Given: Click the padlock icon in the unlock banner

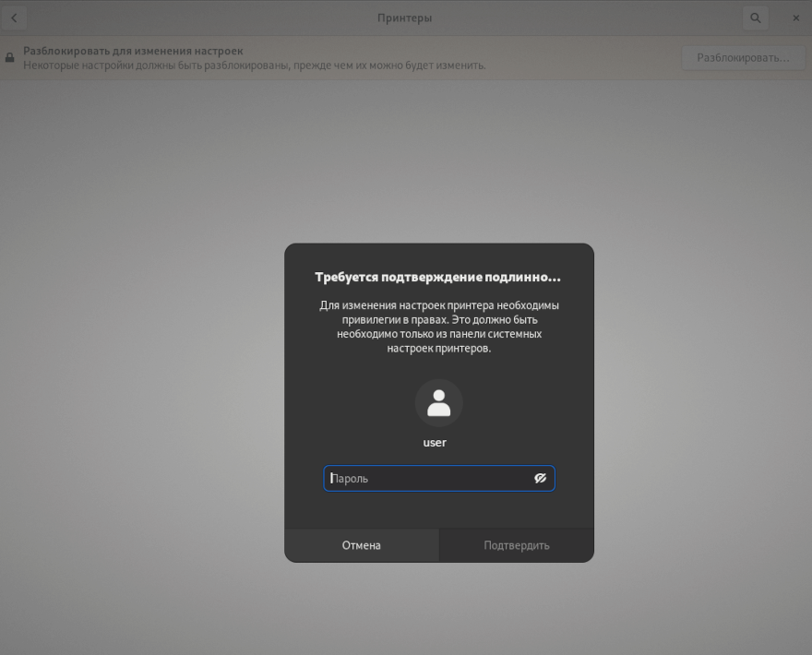Looking at the screenshot, I should pyautogui.click(x=10, y=58).
